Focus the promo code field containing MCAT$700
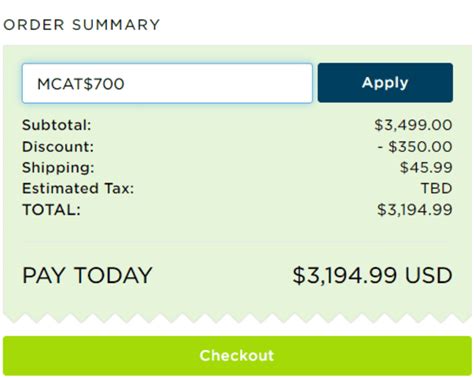 (167, 83)
